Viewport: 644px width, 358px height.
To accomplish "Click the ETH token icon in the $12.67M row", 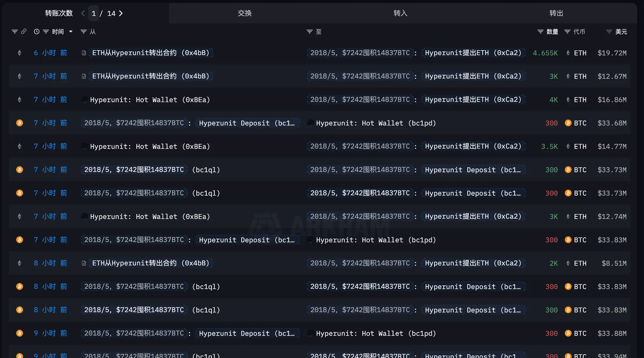I will [568, 76].
